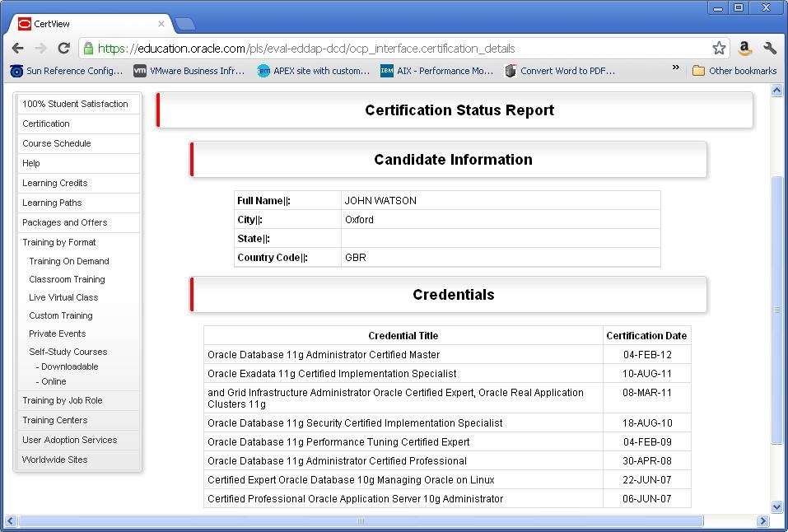Click the browser Back arrow
Image resolution: width=788 pixels, height=532 pixels.
(17, 49)
